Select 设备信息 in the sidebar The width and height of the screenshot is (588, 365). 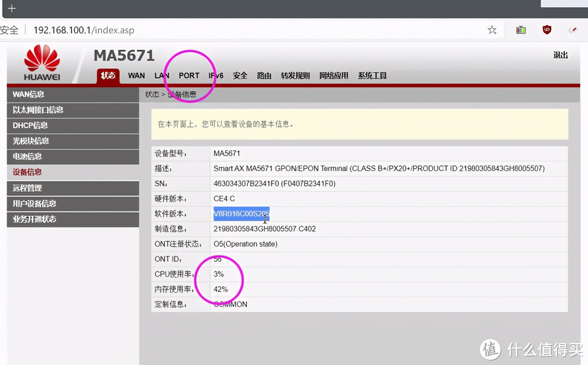pos(73,173)
